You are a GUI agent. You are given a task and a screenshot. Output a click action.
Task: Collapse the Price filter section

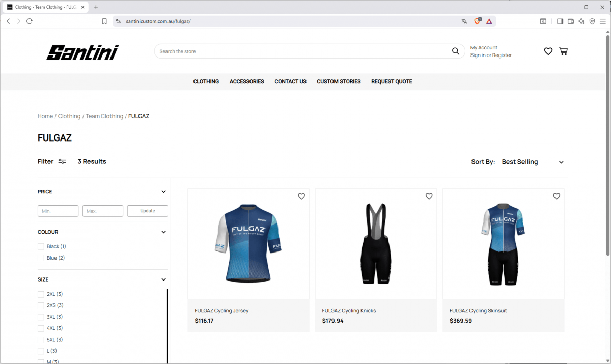163,192
